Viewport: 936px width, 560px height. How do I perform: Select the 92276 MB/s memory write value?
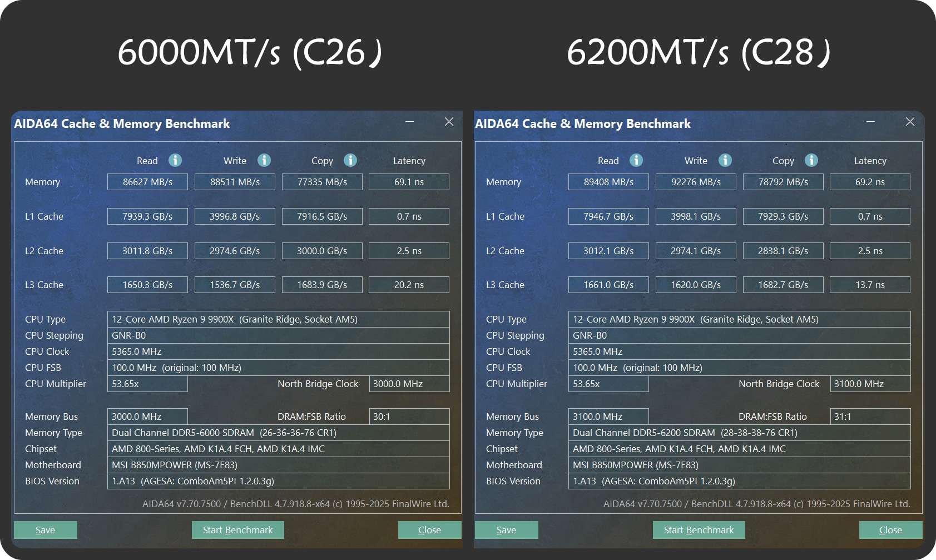tap(696, 182)
